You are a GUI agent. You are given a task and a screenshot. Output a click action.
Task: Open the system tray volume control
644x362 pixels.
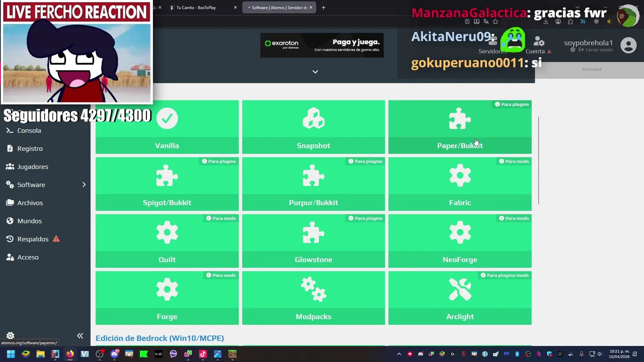click(x=601, y=354)
